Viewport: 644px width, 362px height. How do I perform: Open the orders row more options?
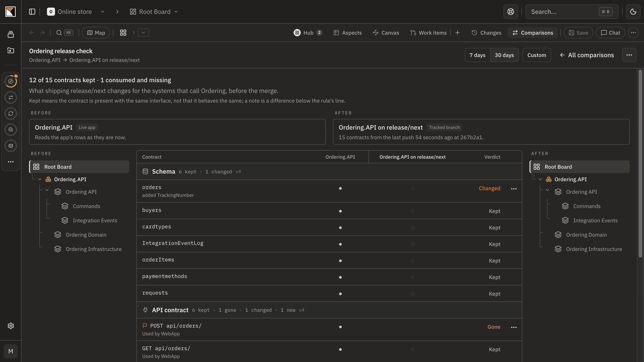(x=513, y=189)
